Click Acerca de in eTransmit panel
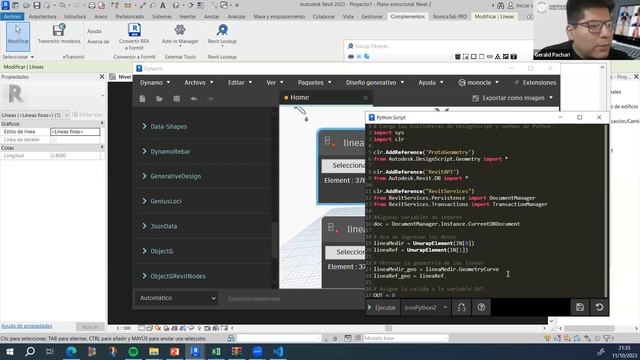640x360 pixels. 98,42
